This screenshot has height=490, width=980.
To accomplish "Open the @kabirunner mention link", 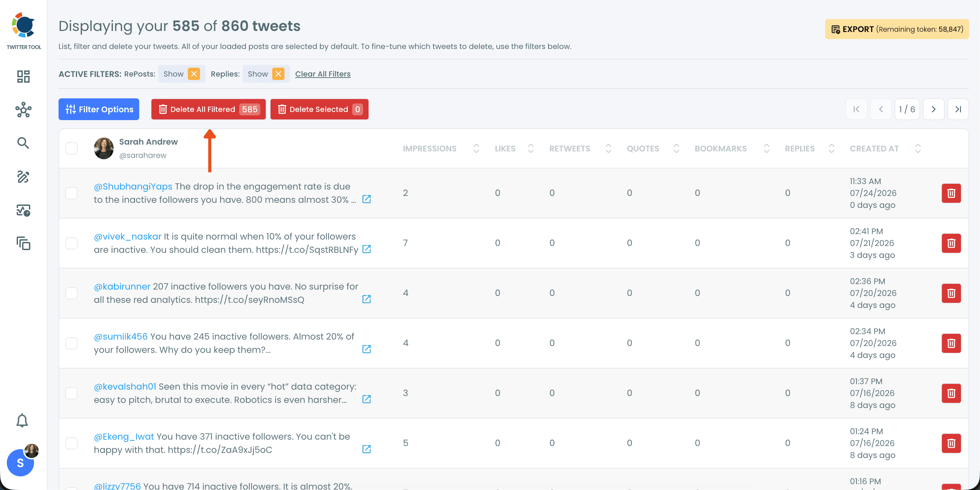I will (x=122, y=287).
